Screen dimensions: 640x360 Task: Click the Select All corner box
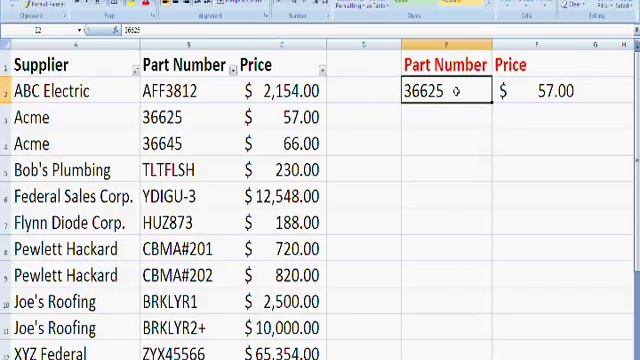[5, 44]
